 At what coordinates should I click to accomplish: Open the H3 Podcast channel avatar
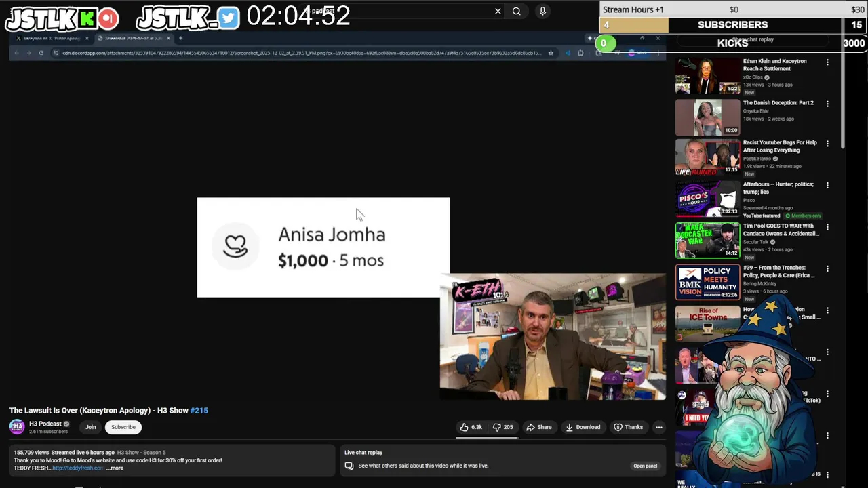[17, 427]
